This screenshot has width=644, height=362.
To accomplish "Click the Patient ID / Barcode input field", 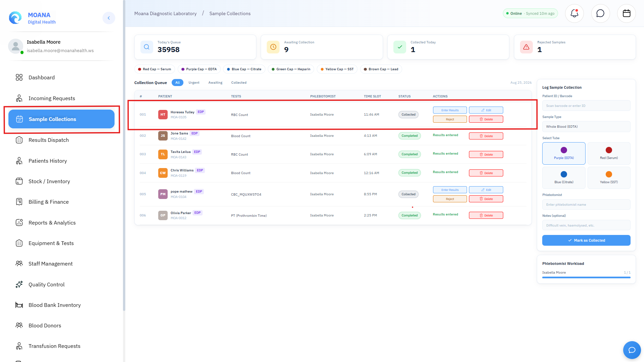I will click(586, 106).
